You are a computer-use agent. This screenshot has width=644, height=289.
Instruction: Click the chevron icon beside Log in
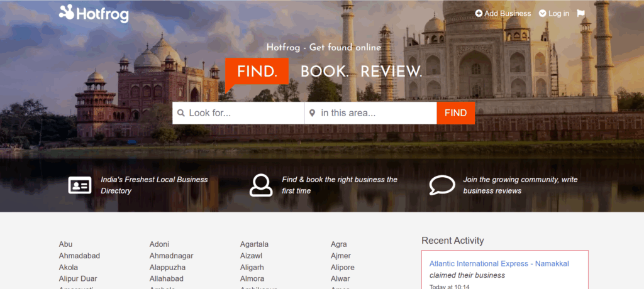[x=542, y=13]
